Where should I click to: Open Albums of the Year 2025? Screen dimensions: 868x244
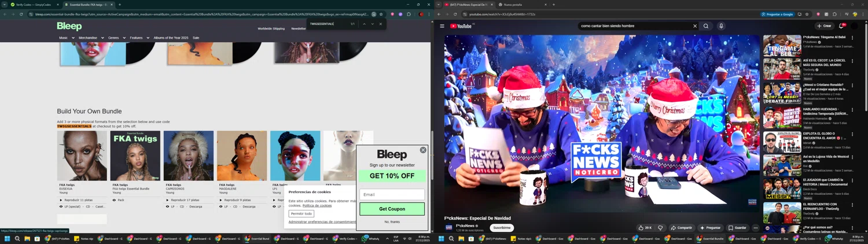point(171,38)
